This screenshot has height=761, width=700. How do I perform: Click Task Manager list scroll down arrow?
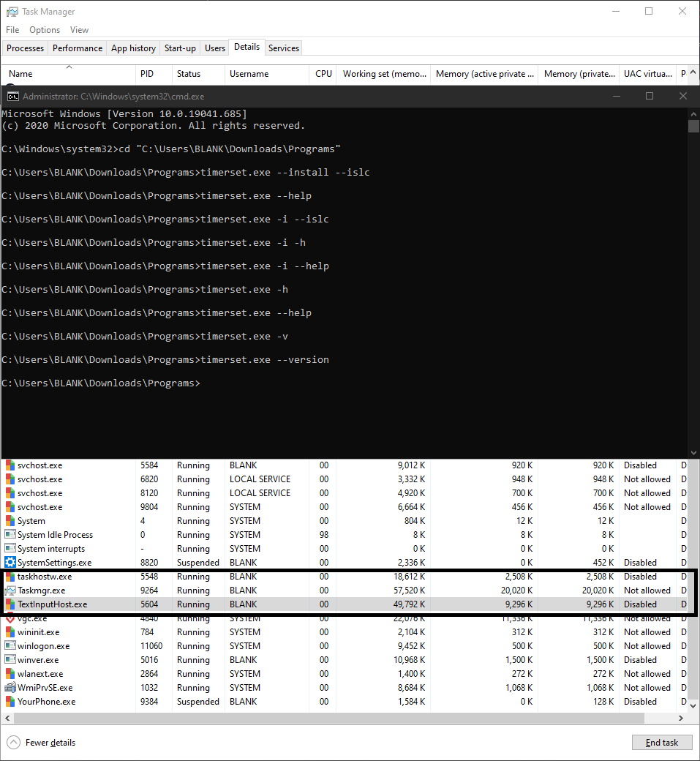click(693, 706)
